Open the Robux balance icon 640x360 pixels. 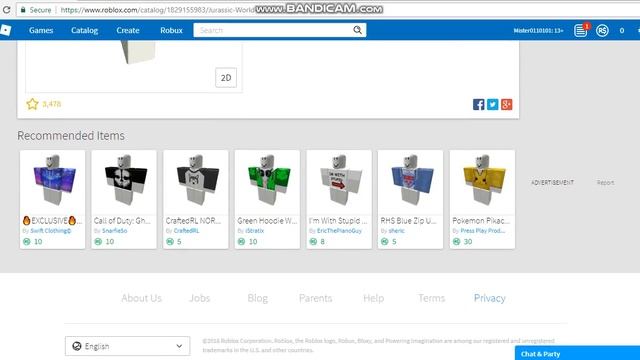click(602, 30)
